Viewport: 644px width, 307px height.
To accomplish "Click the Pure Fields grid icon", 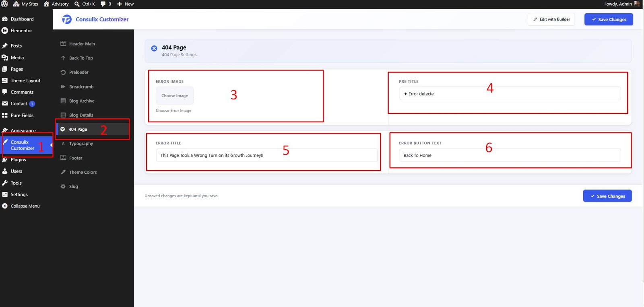I will click(5, 115).
